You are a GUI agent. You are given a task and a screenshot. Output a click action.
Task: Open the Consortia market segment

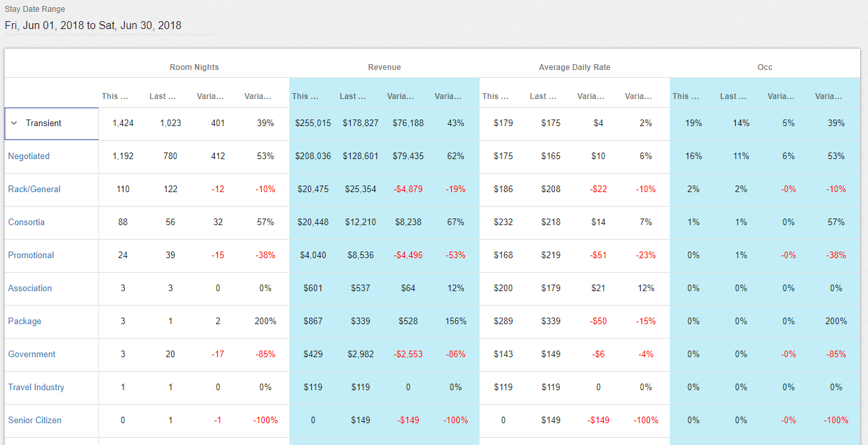[x=26, y=222]
